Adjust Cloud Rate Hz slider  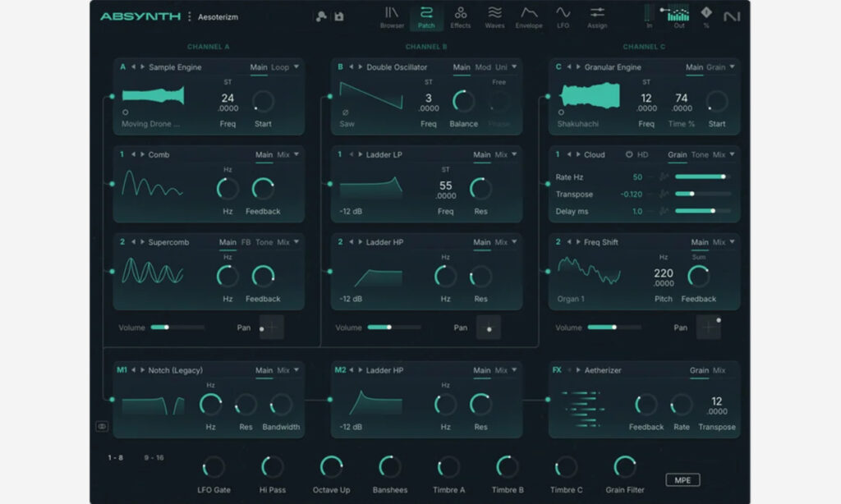click(x=703, y=176)
